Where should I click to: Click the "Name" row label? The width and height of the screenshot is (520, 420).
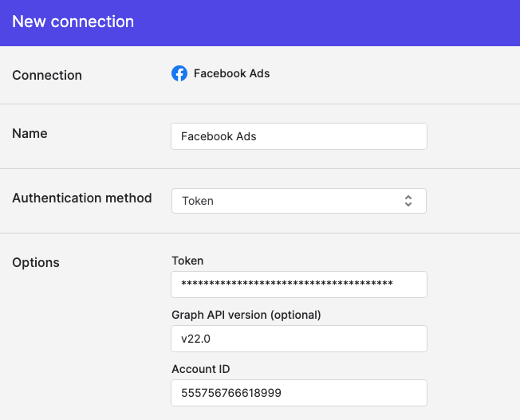pos(30,133)
